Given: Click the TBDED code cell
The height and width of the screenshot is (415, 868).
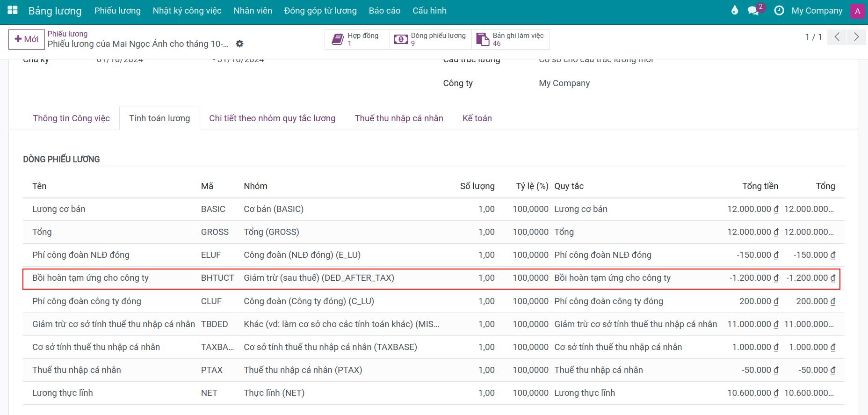Looking at the screenshot, I should (215, 324).
